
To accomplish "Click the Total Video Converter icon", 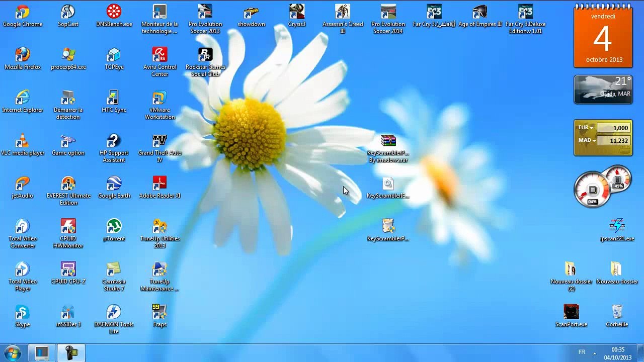I will (23, 233).
